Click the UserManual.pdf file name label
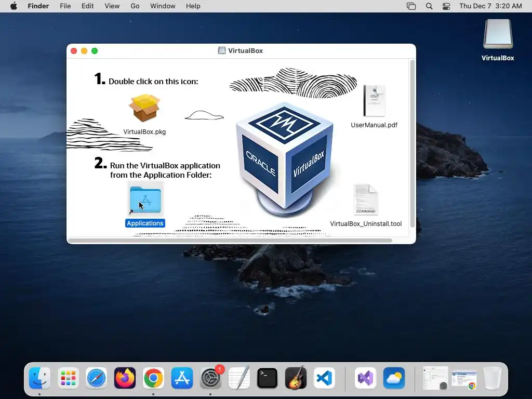Image resolution: width=532 pixels, height=399 pixels. (374, 125)
